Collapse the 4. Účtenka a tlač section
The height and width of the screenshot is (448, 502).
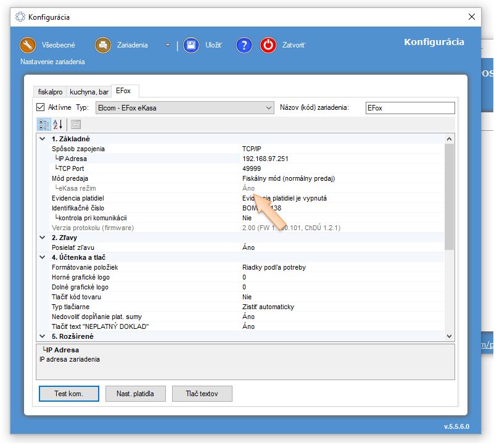42,257
